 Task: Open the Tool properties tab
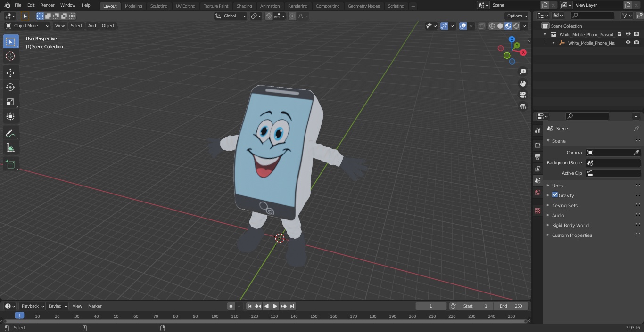click(x=537, y=130)
